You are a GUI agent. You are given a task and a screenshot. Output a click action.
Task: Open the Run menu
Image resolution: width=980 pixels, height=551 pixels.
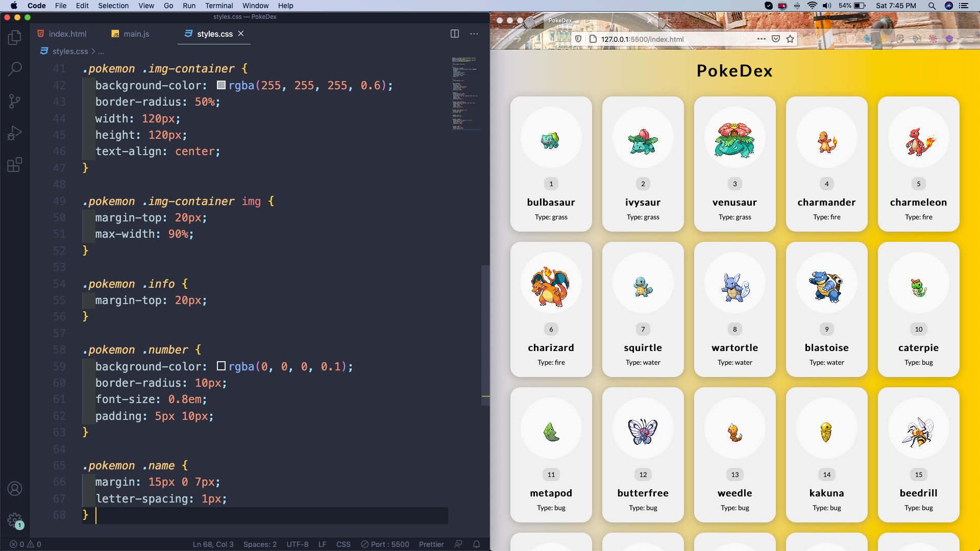189,6
